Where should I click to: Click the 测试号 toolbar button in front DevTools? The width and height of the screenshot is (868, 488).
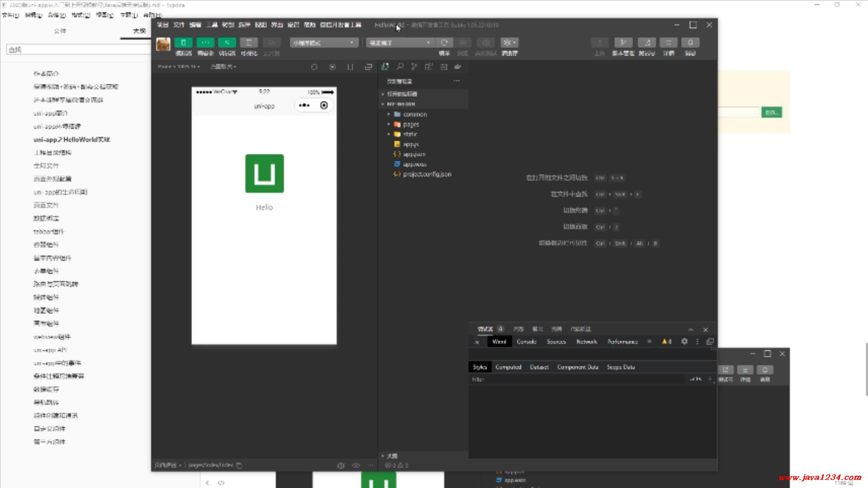pos(646,42)
